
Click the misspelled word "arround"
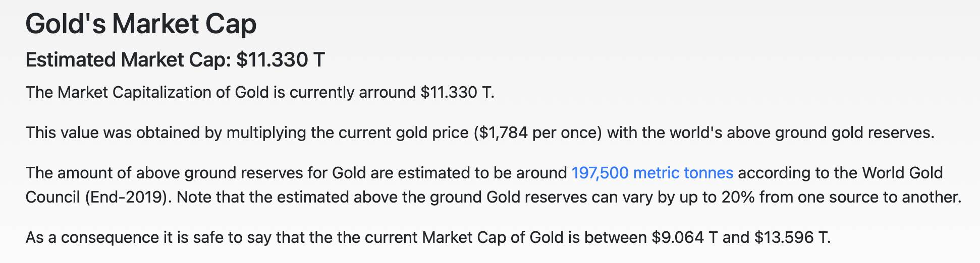tap(387, 92)
